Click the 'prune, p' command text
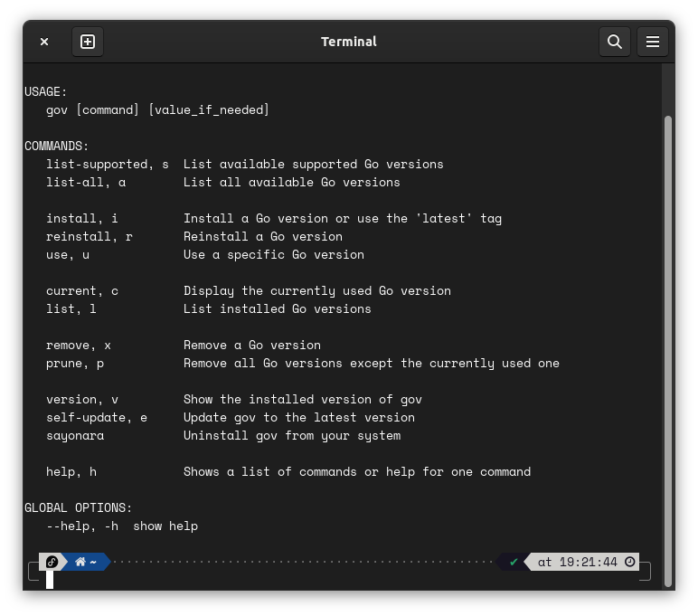 coord(75,363)
